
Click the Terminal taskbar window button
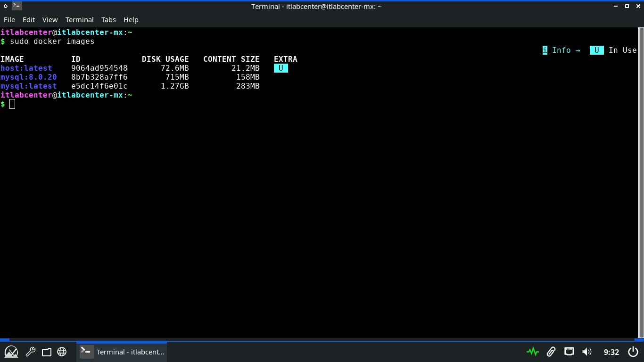click(x=122, y=352)
